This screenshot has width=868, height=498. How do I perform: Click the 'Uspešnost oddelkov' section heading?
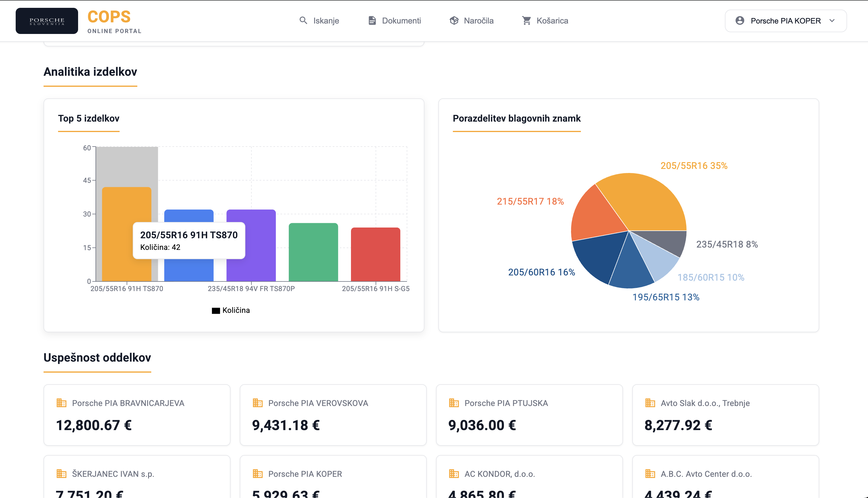[97, 358]
